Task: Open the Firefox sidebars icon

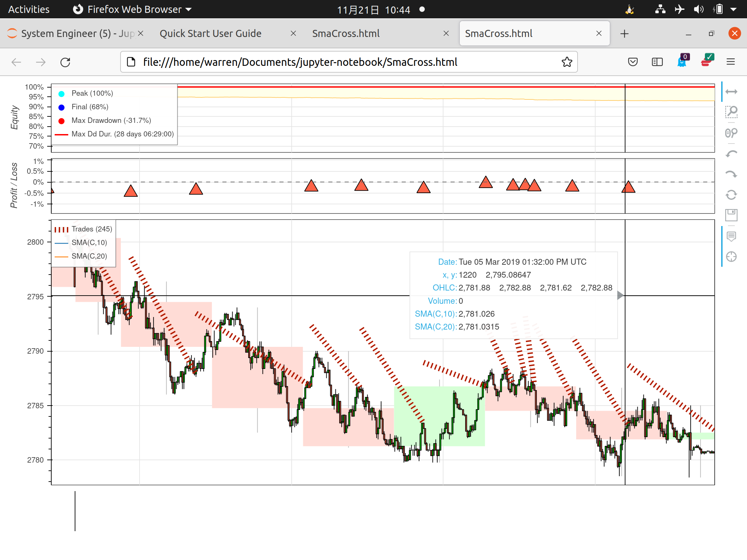Action: click(x=657, y=62)
